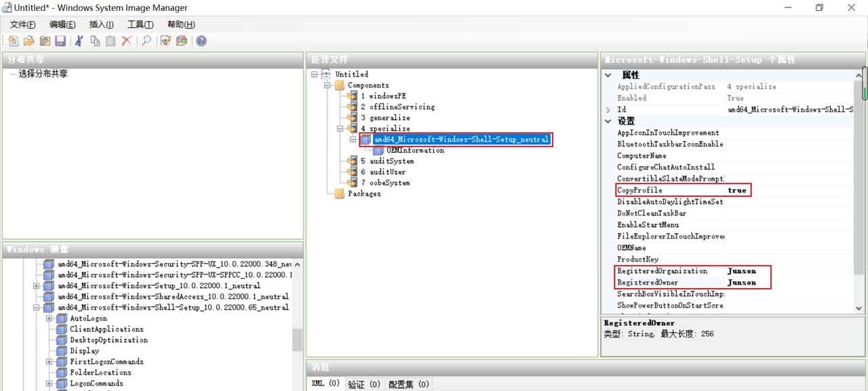Switch to the XML (0) messages tab
The width and height of the screenshot is (868, 391).
click(x=325, y=384)
